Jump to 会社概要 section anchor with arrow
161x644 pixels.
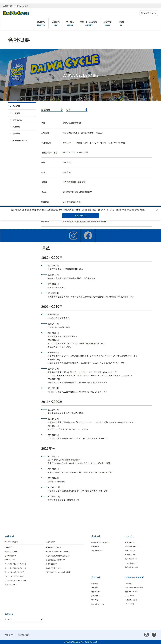coord(52,110)
